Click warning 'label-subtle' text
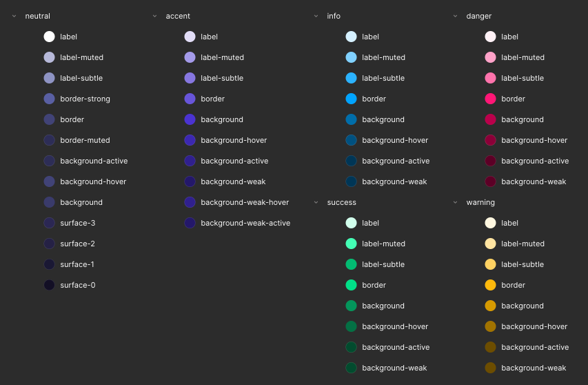This screenshot has height=385, width=588. coord(523,264)
